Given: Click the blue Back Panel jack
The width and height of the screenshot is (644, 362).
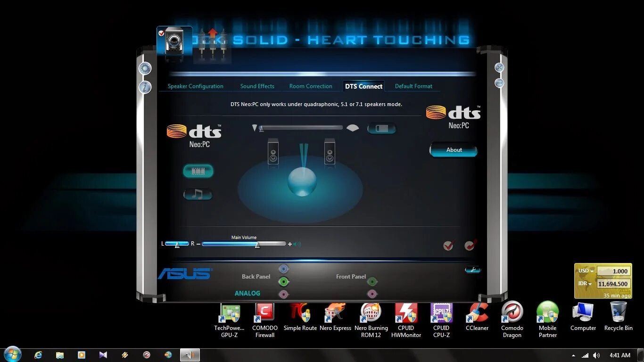Looking at the screenshot, I should [283, 269].
